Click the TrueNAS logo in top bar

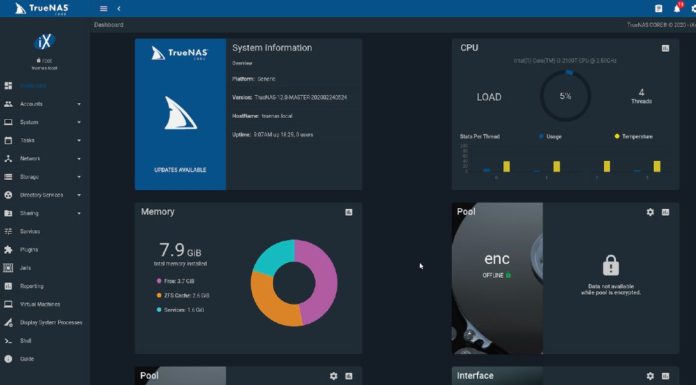click(41, 8)
